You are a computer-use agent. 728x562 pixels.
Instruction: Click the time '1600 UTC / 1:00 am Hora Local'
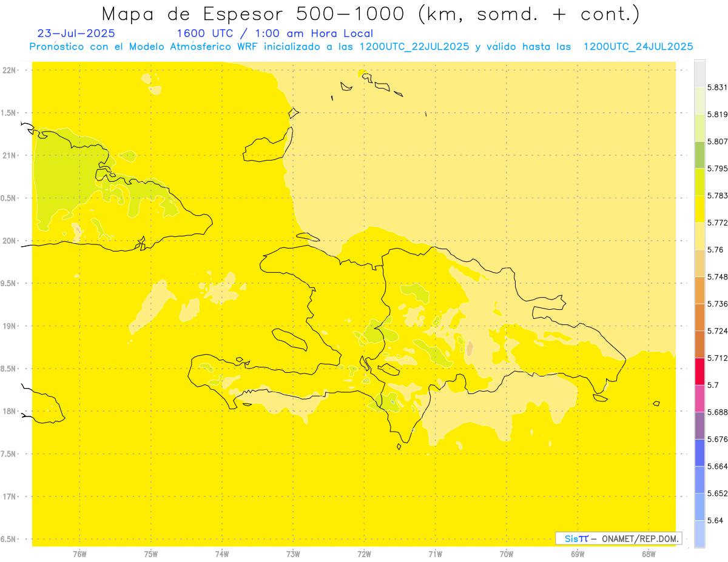point(275,33)
